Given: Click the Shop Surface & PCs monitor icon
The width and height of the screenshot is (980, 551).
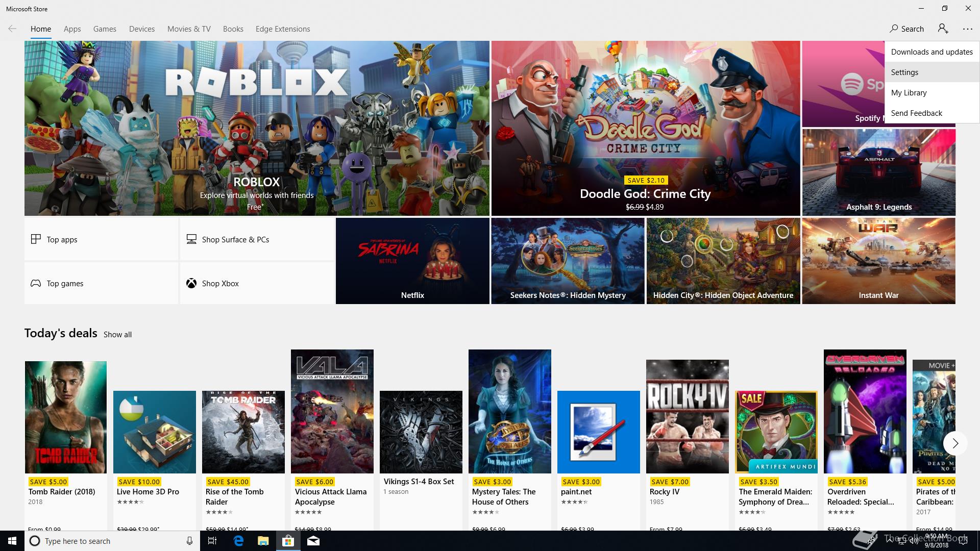Looking at the screenshot, I should tap(191, 239).
